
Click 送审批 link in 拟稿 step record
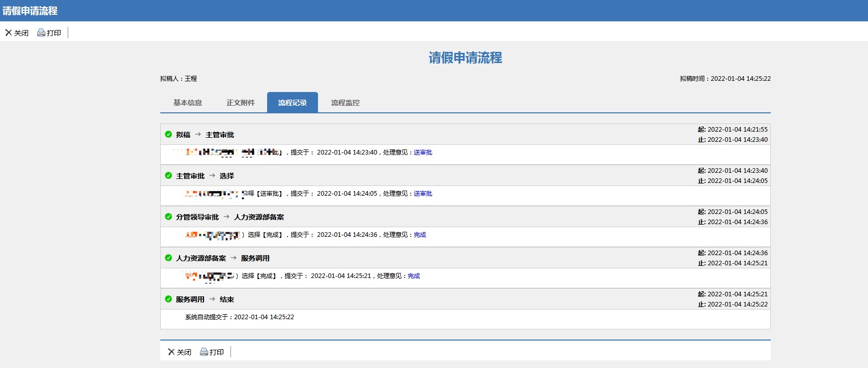coord(423,152)
